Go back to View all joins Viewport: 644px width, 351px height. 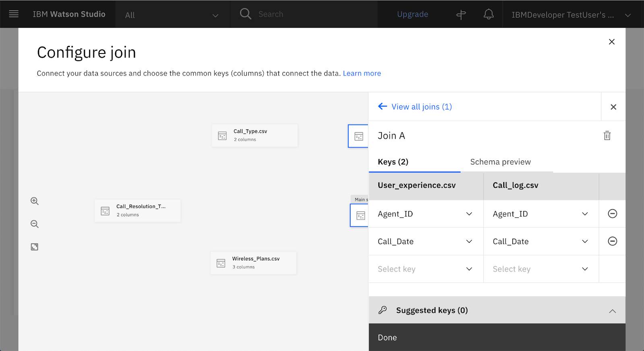415,107
